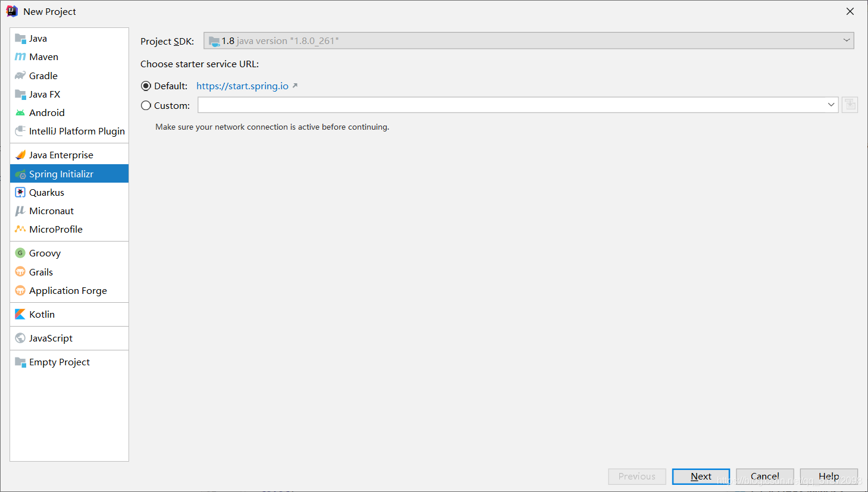Click the Spring Initializr leaf icon
This screenshot has width=868, height=492.
point(20,174)
